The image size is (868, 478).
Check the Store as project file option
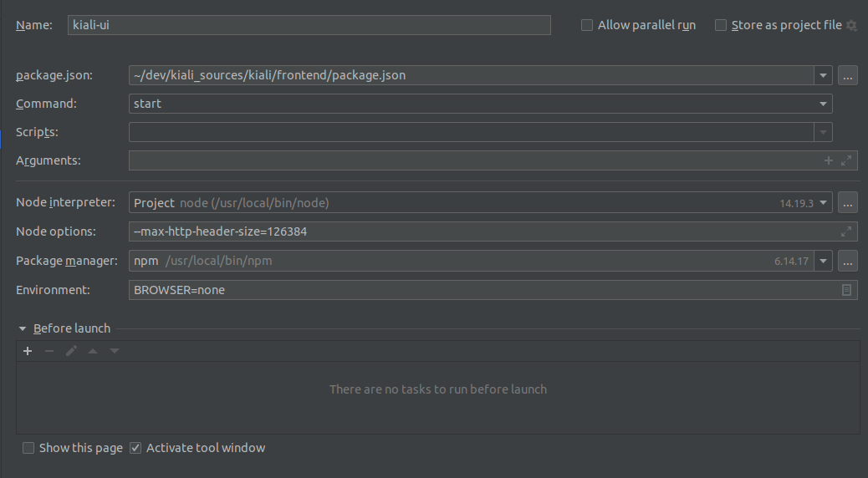pos(721,26)
